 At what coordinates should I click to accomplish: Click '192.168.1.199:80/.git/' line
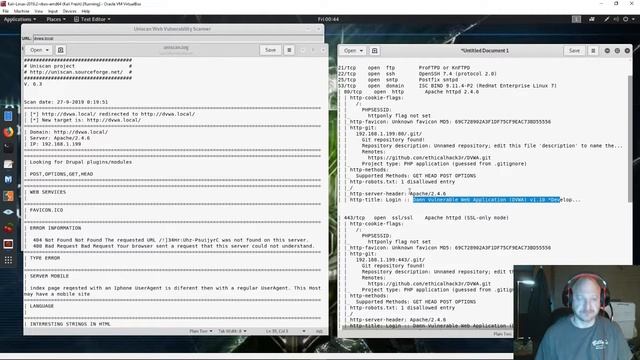point(389,133)
